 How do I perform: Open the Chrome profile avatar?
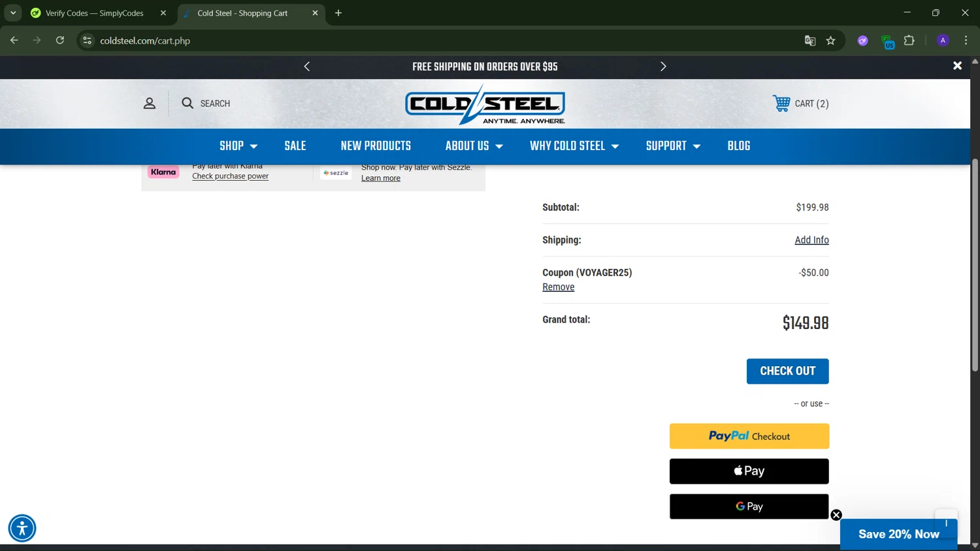coord(943,40)
